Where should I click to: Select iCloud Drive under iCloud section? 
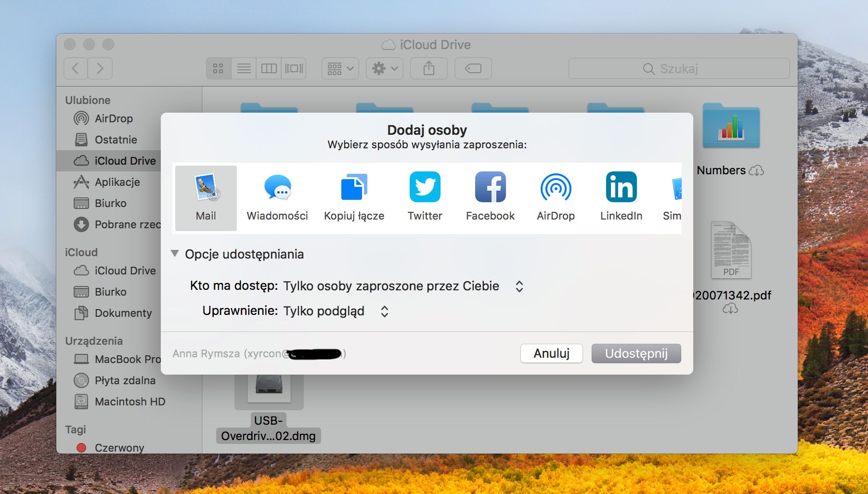pos(109,271)
